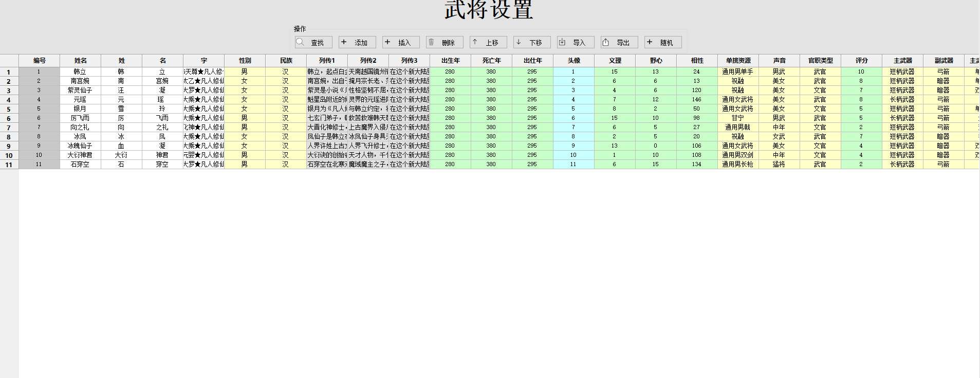The width and height of the screenshot is (980, 378).
Task: Click 单挑资源 cell 通用男长枪
Action: (738, 165)
